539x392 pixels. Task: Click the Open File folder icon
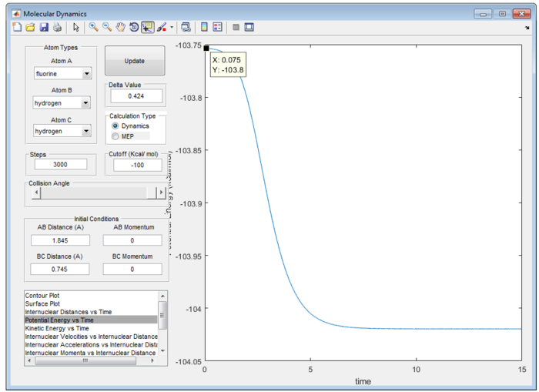click(x=31, y=27)
